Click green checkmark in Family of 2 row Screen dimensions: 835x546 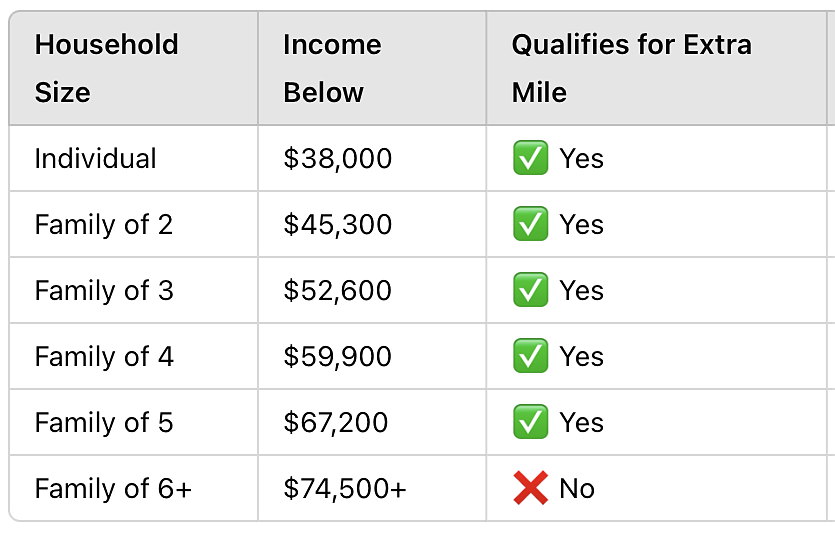tap(530, 224)
